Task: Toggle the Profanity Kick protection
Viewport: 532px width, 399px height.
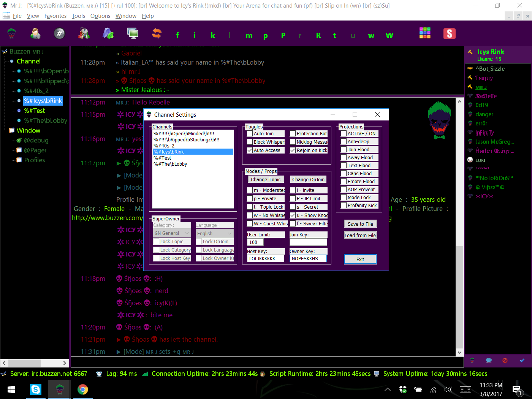Action: coord(344,206)
